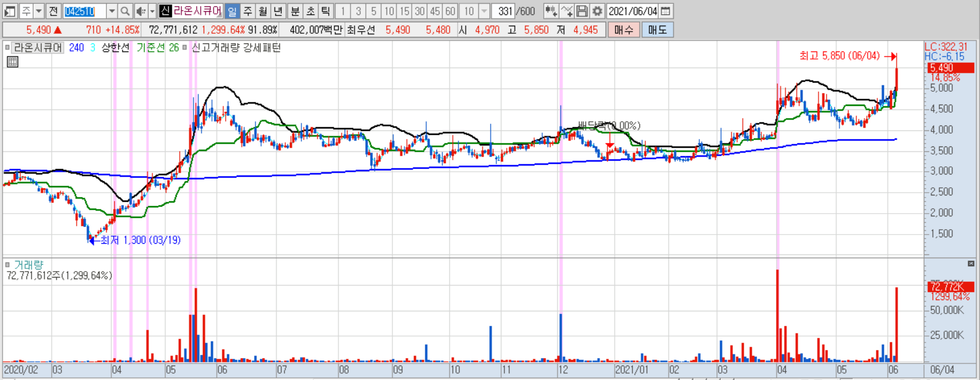Click the 2021/01 label on time axis

point(631,370)
